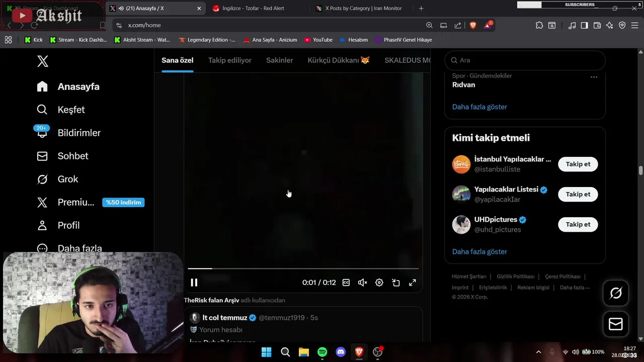644x362 pixels.
Task: Open the browser hamburger menu
Action: click(x=634, y=25)
